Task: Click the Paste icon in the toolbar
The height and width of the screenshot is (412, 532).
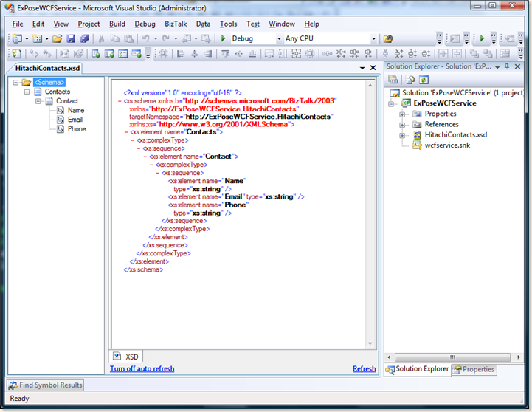Action: coord(128,38)
